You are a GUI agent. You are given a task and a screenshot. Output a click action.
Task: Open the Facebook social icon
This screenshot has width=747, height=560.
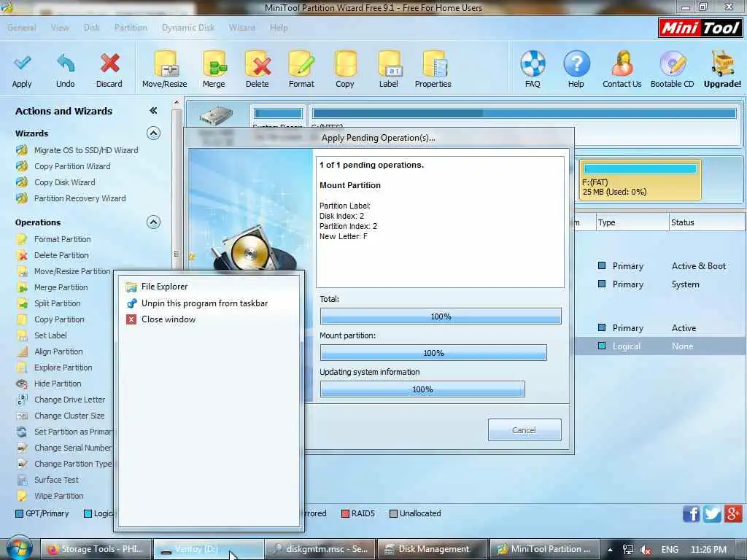(692, 514)
